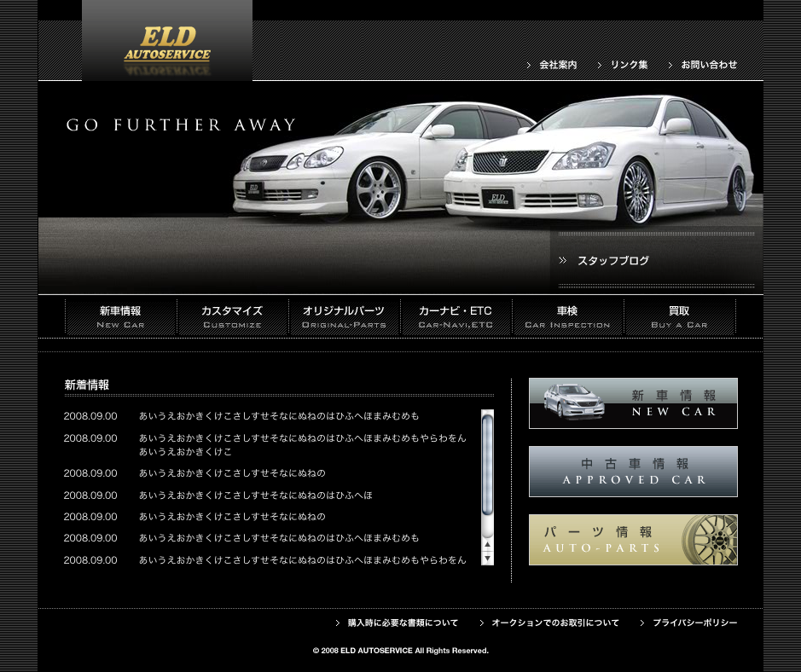Open オークションでのお取引について footer link
This screenshot has width=801, height=672.
click(554, 623)
